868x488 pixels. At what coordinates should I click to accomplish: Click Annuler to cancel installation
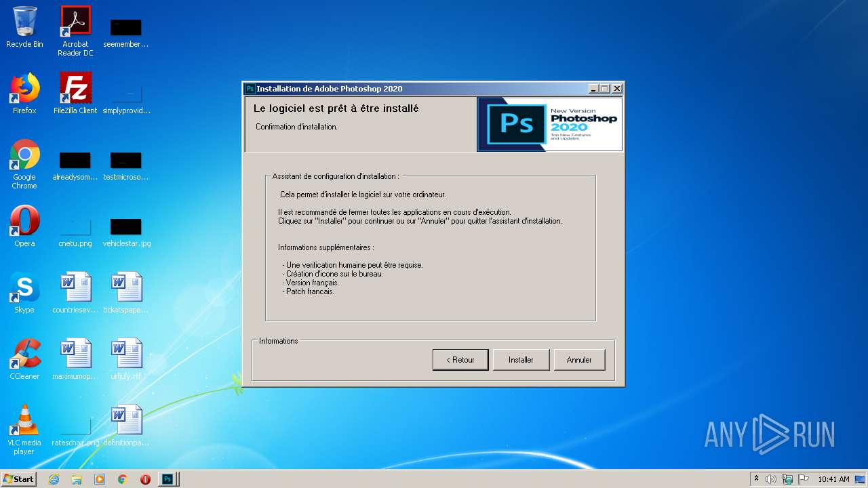[579, 360]
